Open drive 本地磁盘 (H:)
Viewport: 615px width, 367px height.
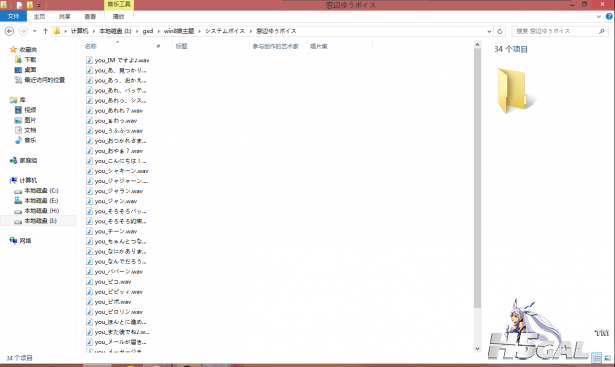click(41, 211)
